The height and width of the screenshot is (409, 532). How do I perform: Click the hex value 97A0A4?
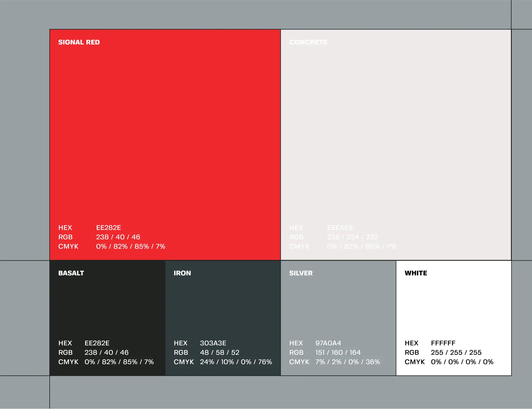(x=328, y=343)
